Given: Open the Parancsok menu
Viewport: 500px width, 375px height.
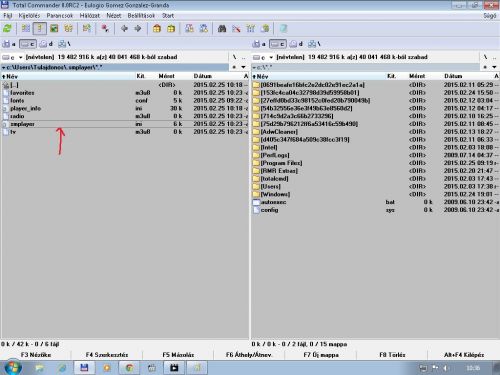Looking at the screenshot, I should (60, 16).
